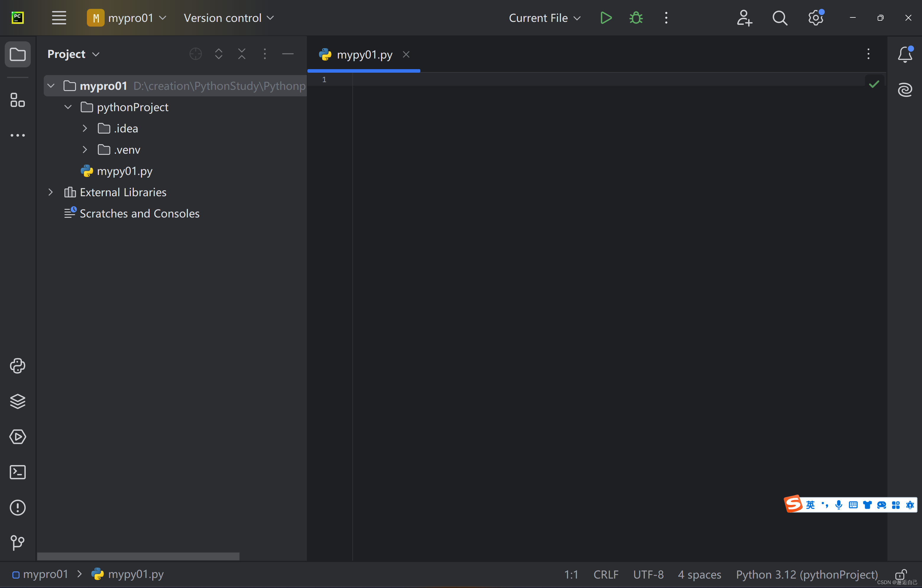Start debugging with the bug icon
This screenshot has width=922, height=588.
[x=636, y=18]
